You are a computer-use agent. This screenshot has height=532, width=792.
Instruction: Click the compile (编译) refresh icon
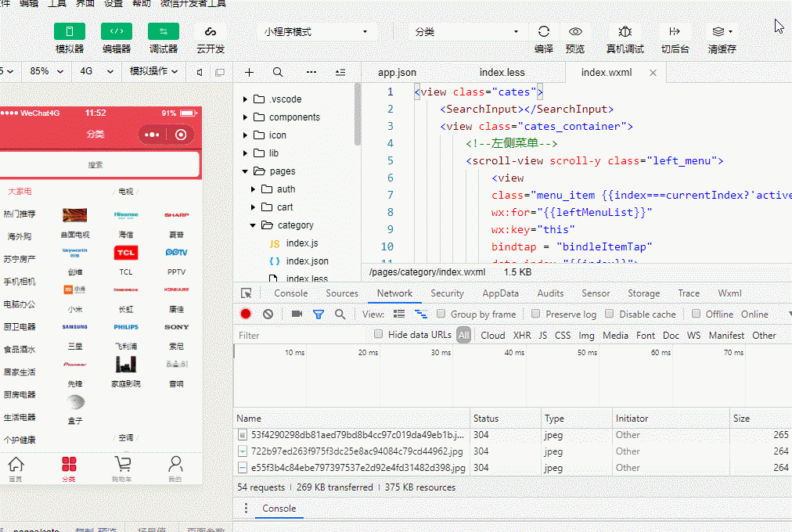tap(543, 31)
